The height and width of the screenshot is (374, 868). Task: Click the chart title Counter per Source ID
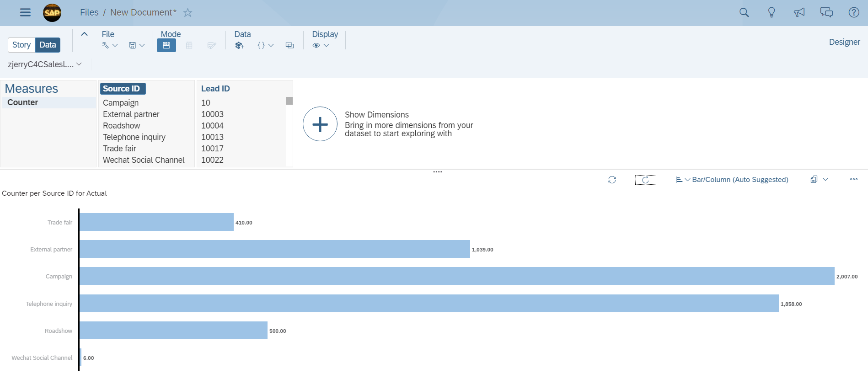pos(54,193)
